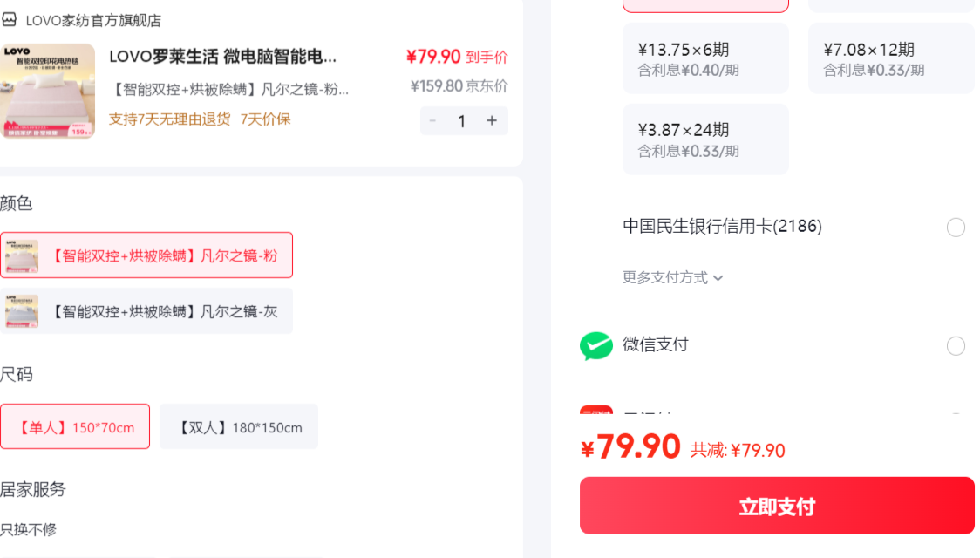
Task: Choose the ¥7.08×12期 installment option
Action: point(891,58)
